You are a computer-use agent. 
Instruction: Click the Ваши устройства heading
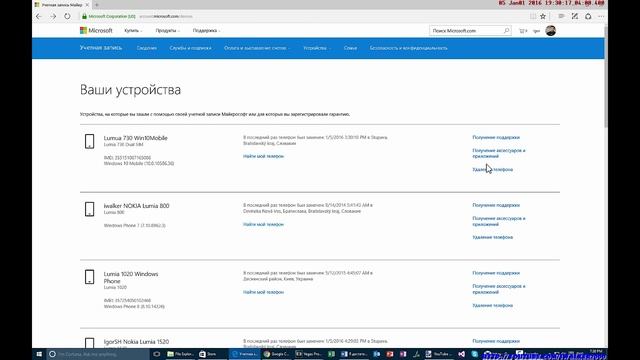[130, 90]
